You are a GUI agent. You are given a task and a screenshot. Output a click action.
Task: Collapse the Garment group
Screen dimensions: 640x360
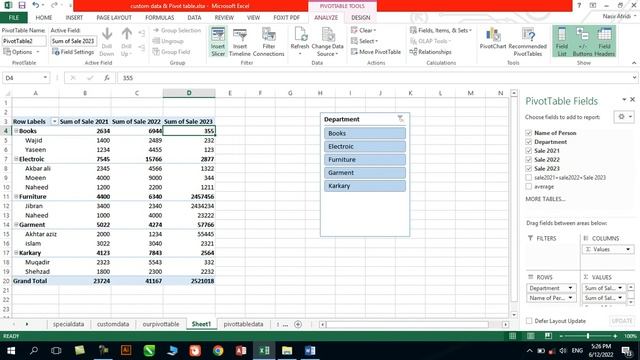16,225
